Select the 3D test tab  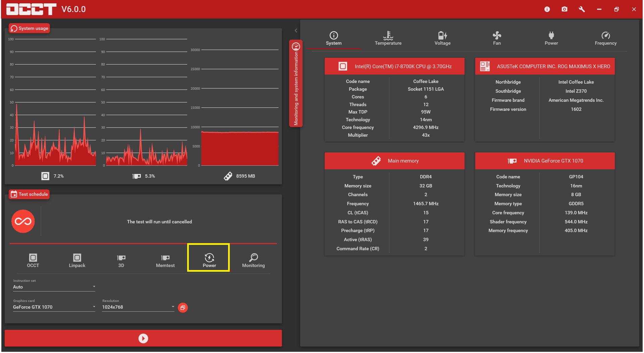tap(121, 261)
